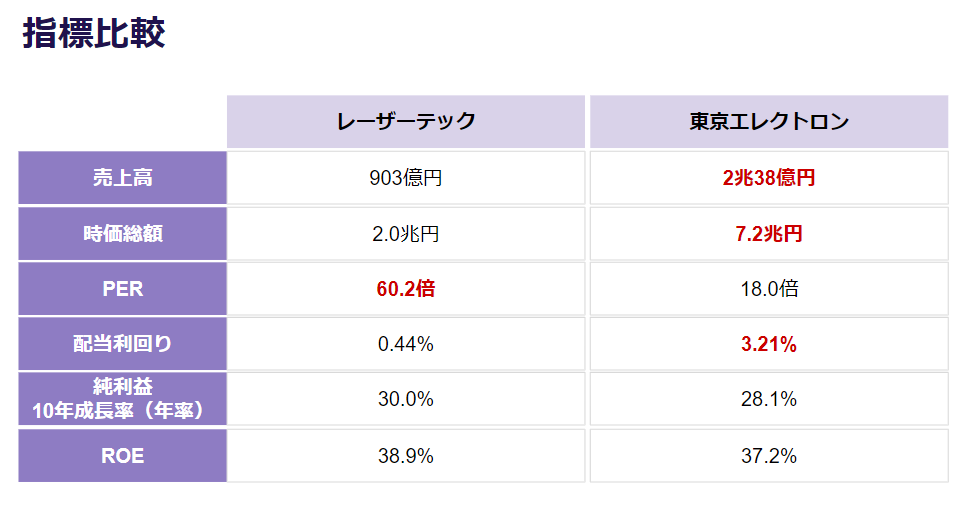Click the 2.0兆円 market cap cell
This screenshot has height=505, width=966.
click(x=406, y=235)
